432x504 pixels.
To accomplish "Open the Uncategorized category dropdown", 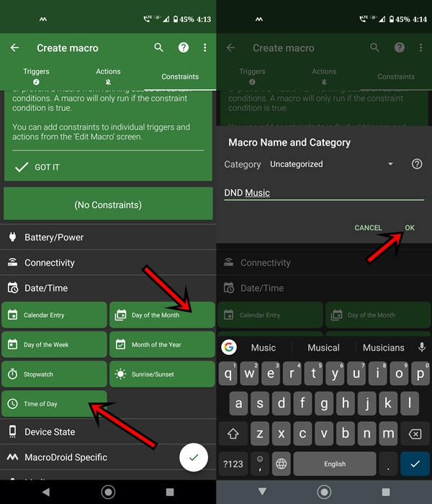I will [331, 164].
